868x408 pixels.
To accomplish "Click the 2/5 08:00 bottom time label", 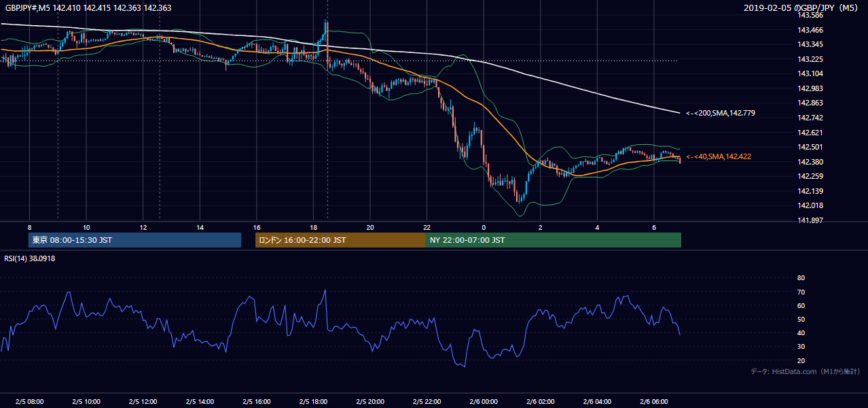I will (29, 401).
